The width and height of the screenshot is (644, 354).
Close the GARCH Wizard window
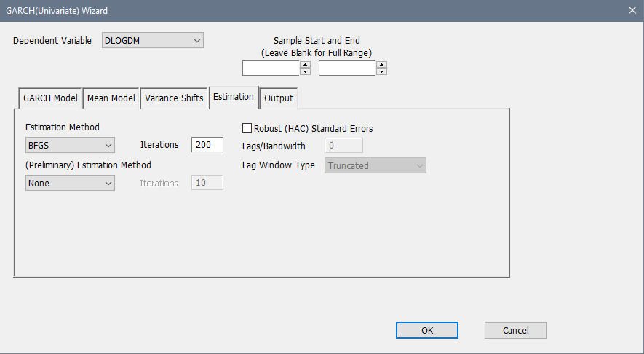click(x=631, y=10)
